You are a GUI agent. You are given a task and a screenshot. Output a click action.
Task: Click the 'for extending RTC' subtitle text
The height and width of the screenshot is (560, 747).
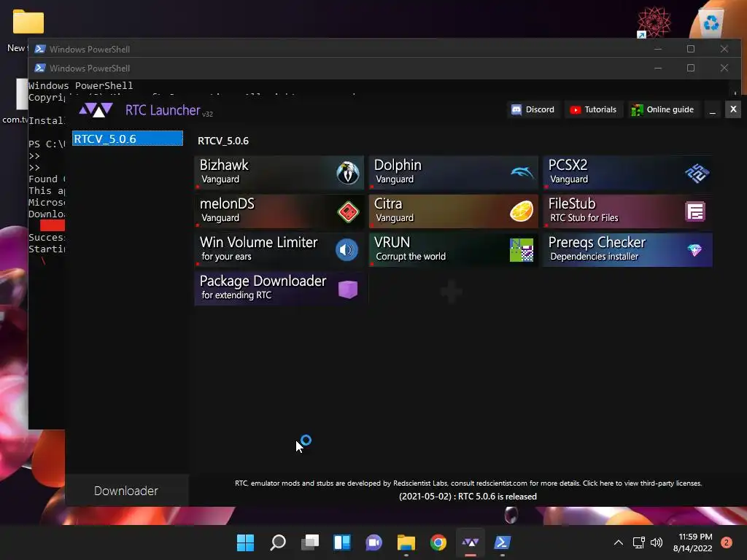click(x=236, y=295)
